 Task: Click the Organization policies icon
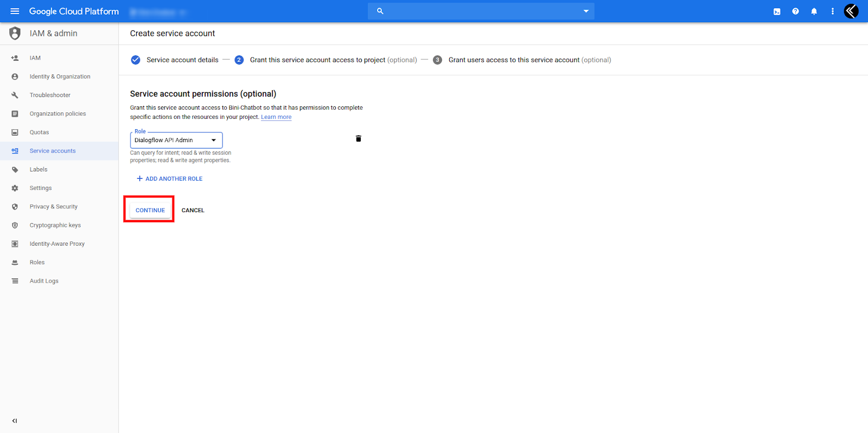pos(15,114)
